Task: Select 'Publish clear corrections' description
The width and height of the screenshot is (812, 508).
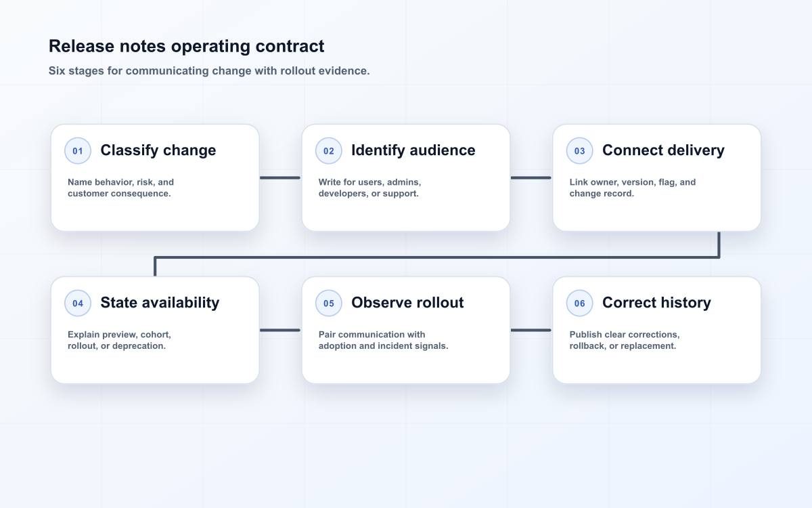Action: coord(625,340)
